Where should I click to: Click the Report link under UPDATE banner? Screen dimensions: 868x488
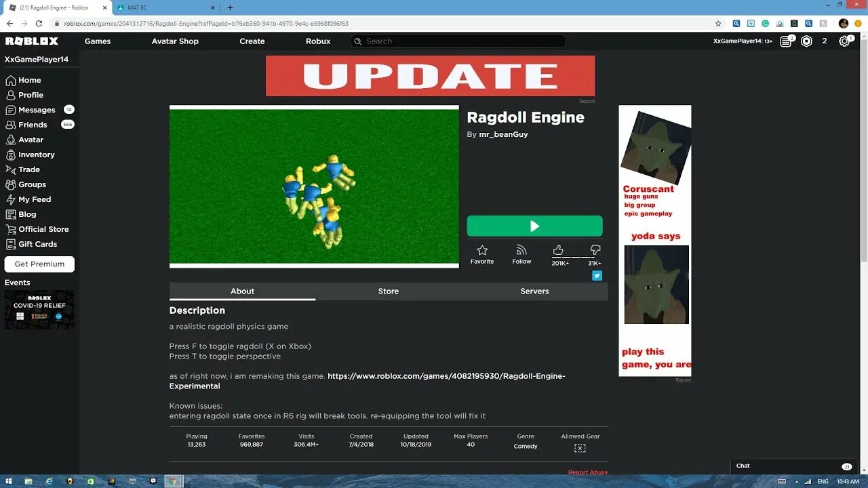pyautogui.click(x=587, y=102)
